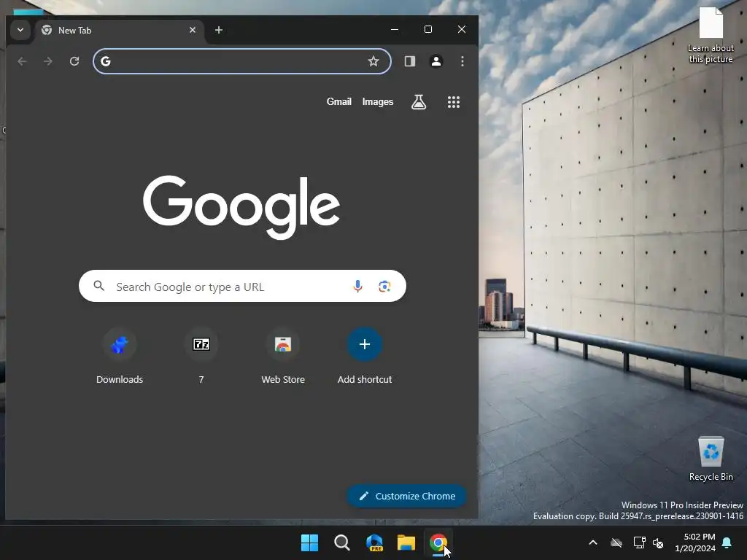Viewport: 747px width, 560px height.
Task: Go back with the back arrow
Action: click(22, 61)
